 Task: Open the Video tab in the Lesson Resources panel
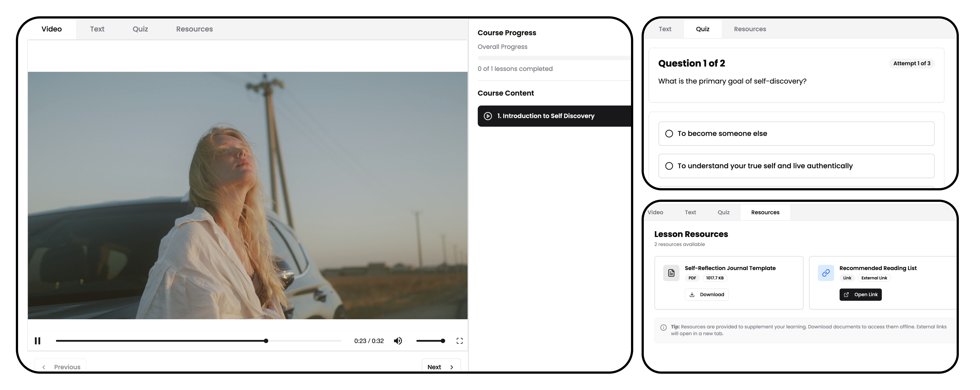coord(655,212)
